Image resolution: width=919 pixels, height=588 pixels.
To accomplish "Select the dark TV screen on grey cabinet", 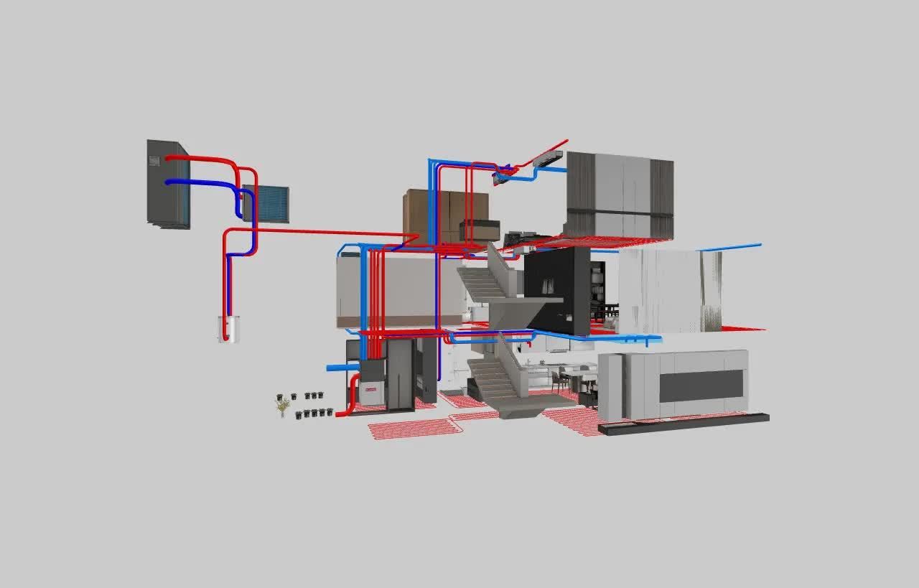I will click(701, 386).
